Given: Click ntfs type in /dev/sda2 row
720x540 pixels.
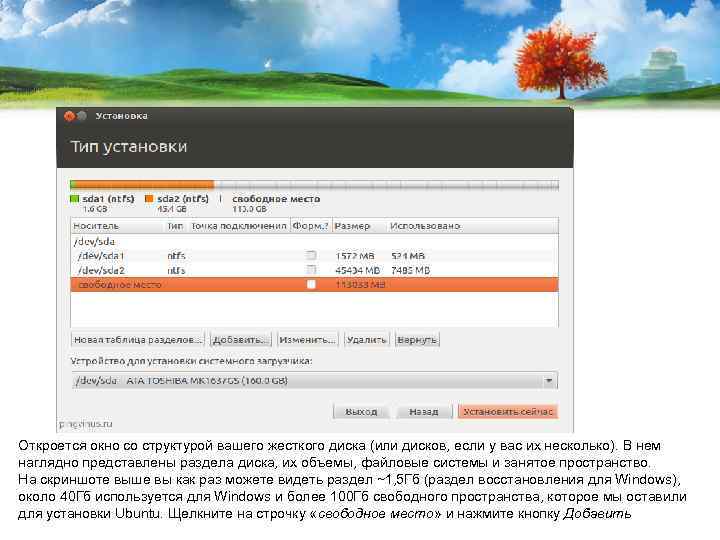Looking at the screenshot, I should click(x=176, y=270).
